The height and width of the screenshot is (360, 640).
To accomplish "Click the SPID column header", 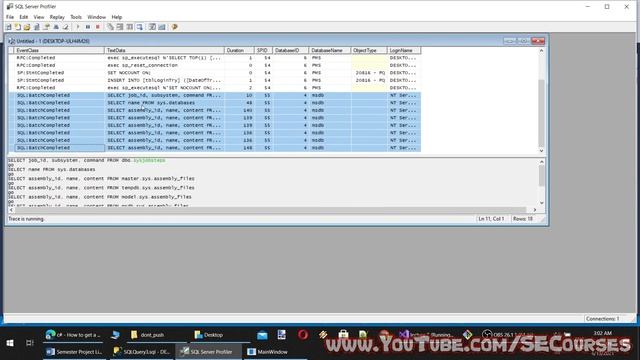I will [263, 51].
